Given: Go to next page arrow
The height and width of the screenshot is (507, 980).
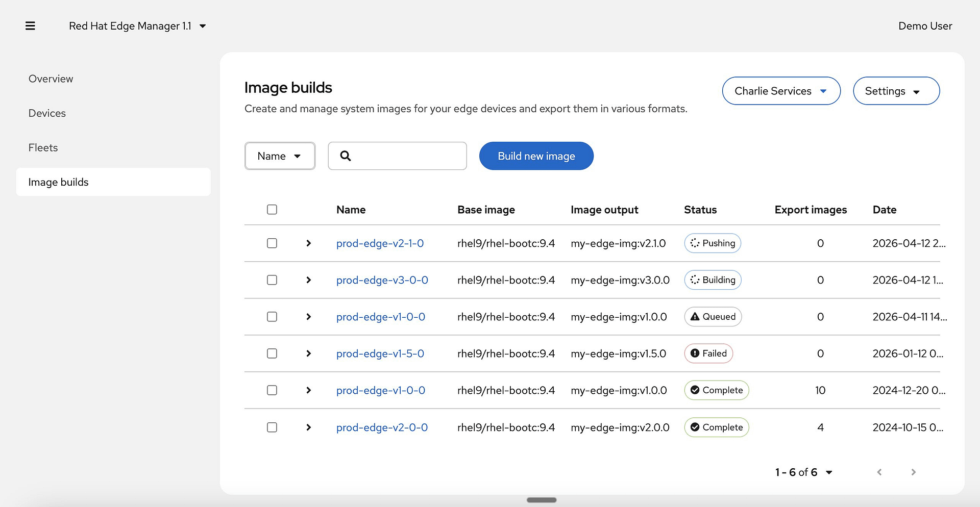Looking at the screenshot, I should click(x=913, y=472).
